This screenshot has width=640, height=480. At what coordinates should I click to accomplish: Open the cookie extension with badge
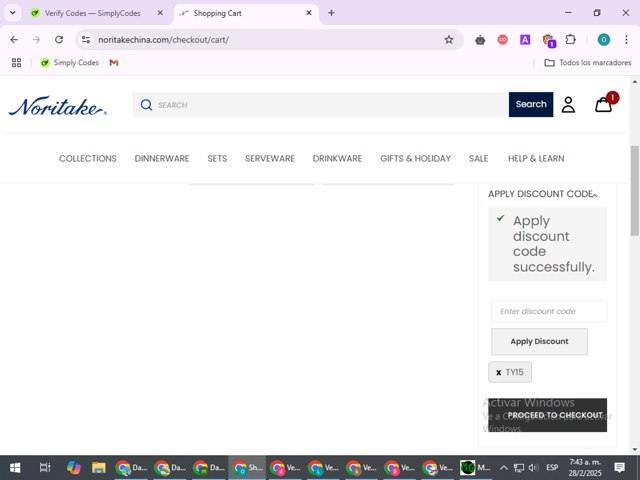coord(549,40)
